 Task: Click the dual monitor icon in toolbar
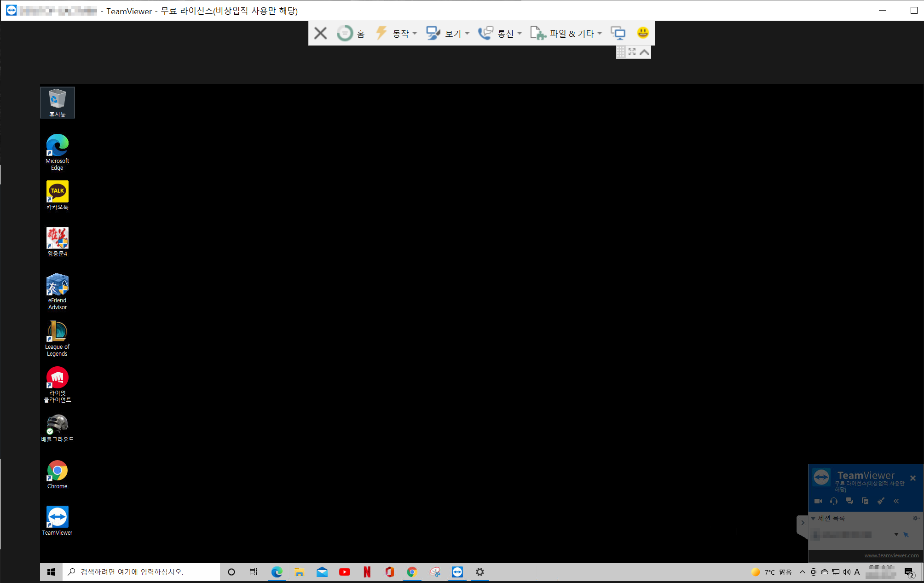(x=618, y=33)
